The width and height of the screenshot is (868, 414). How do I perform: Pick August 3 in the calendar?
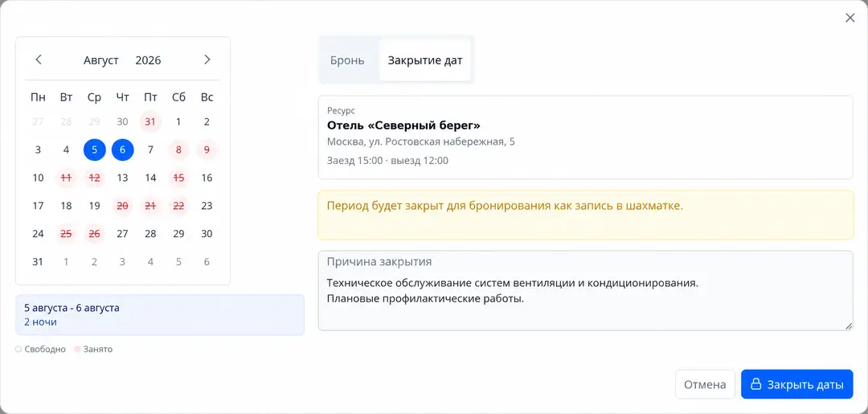tap(38, 150)
